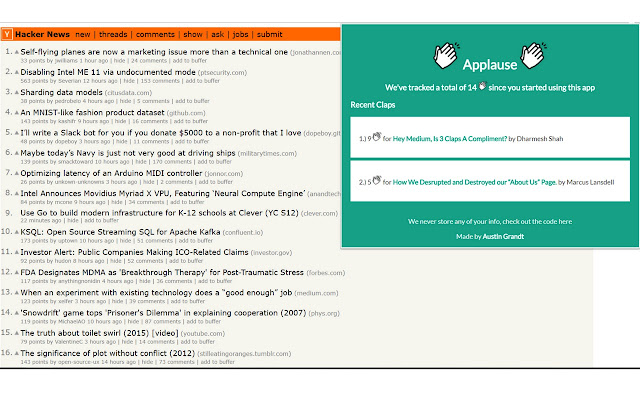The height and width of the screenshot is (400, 640).
Task: Upvote the Sharding data models story
Action: [x=17, y=93]
